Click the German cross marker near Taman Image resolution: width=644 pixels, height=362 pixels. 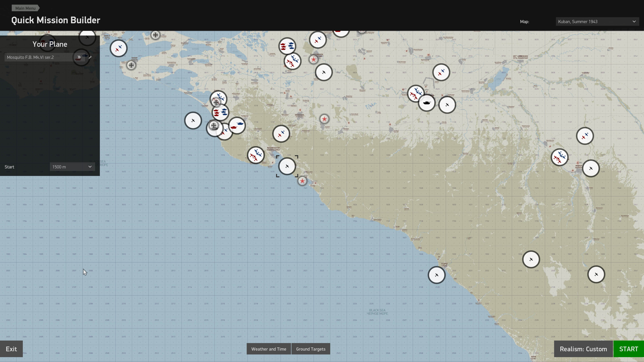[x=131, y=65]
